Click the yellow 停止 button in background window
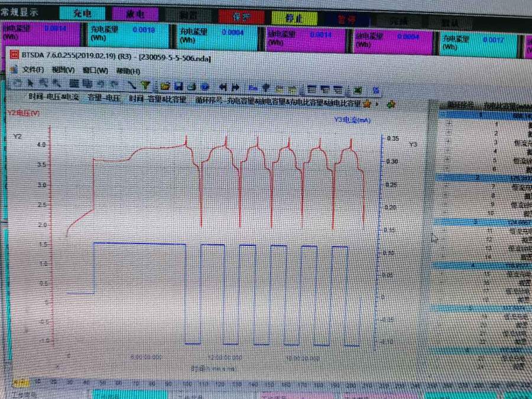 pyautogui.click(x=294, y=18)
